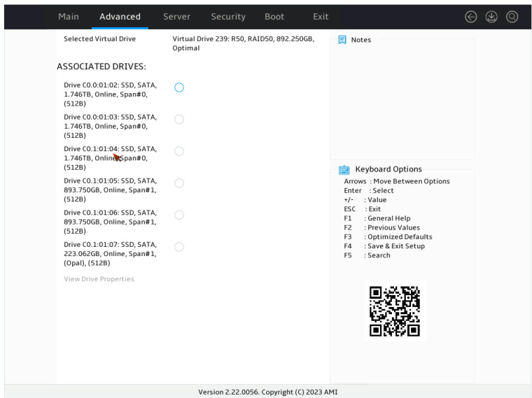Click the Notes panel title
Image resolution: width=532 pixels, height=398 pixels.
[361, 40]
